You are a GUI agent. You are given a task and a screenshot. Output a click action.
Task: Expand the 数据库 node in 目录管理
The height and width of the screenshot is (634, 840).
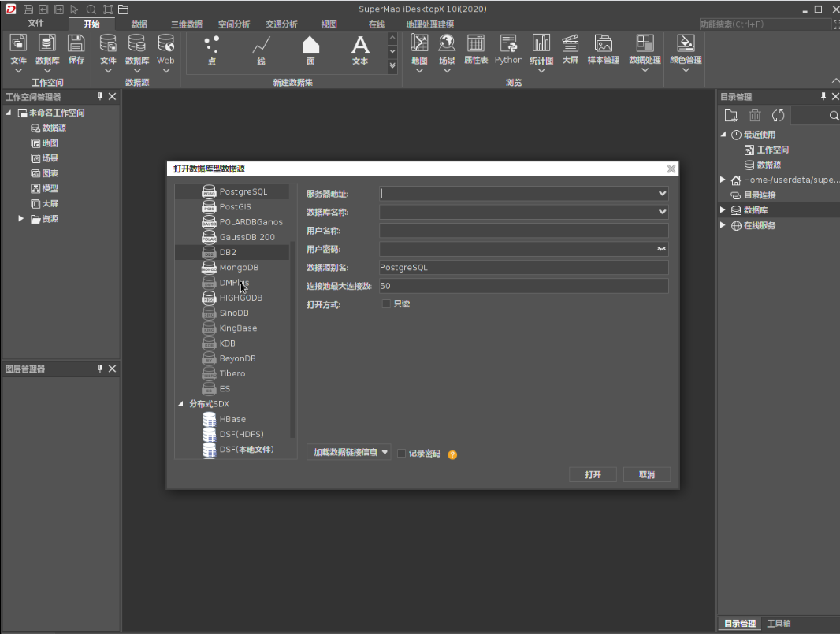pyautogui.click(x=723, y=210)
